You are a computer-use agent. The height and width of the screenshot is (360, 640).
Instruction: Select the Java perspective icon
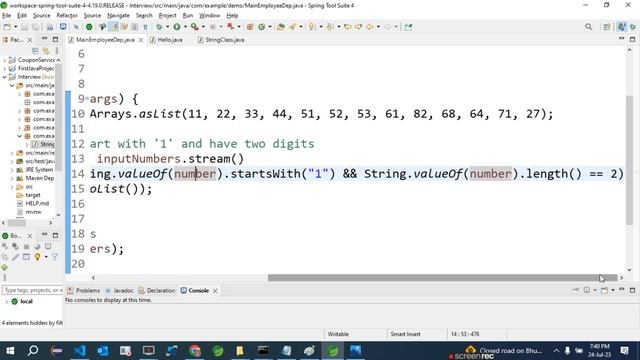621,27
